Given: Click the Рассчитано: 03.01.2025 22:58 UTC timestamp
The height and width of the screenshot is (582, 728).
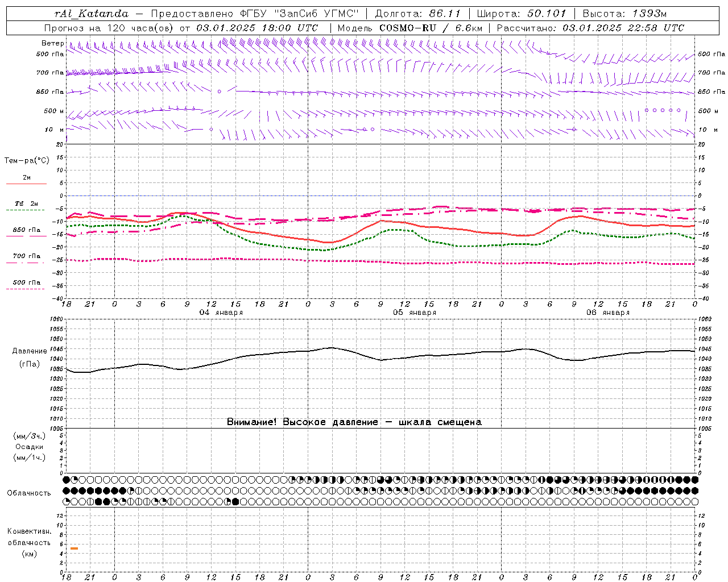Looking at the screenshot, I should click(590, 28).
